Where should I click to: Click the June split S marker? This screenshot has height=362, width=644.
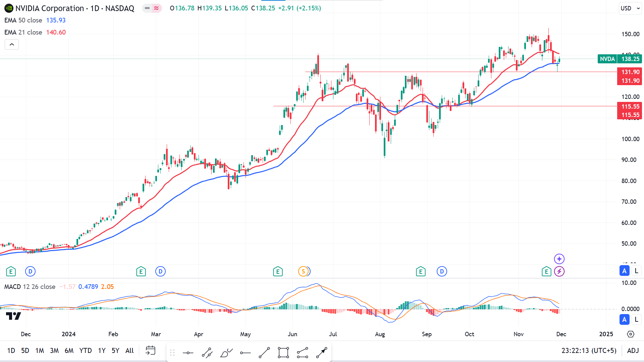pyautogui.click(x=304, y=271)
